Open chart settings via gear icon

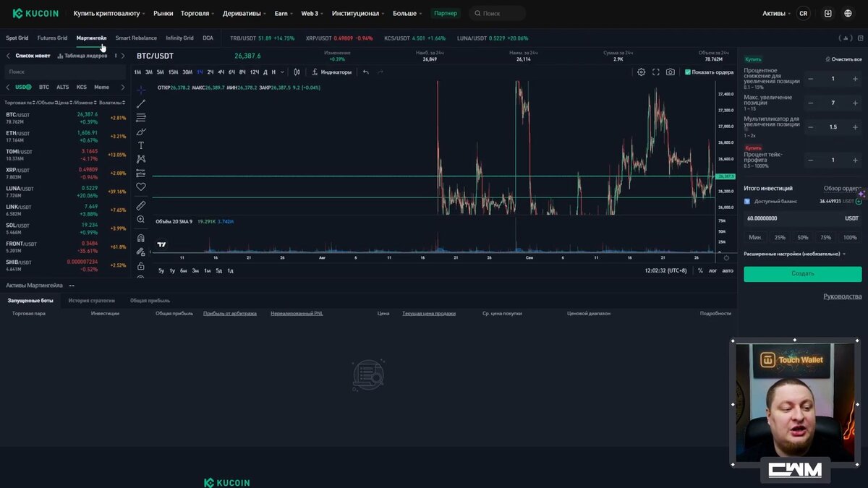click(x=642, y=72)
